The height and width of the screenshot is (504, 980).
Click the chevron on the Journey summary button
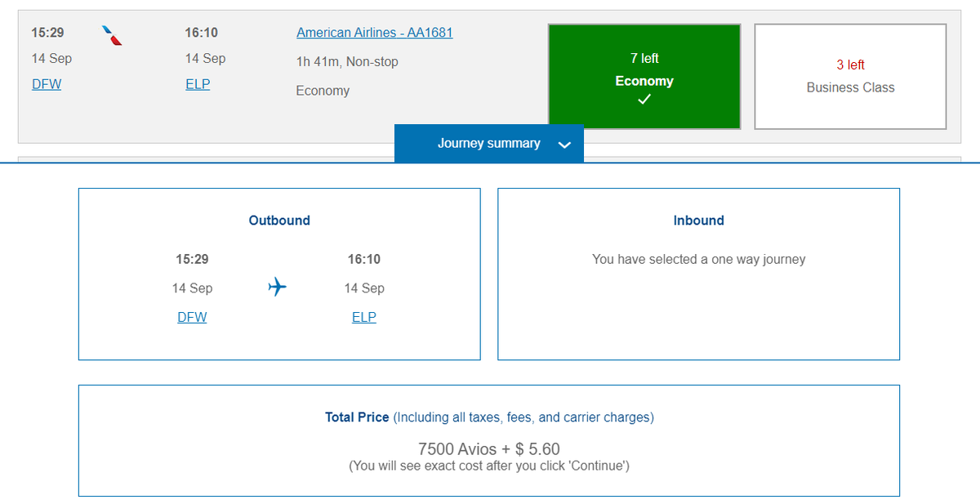[564, 143]
